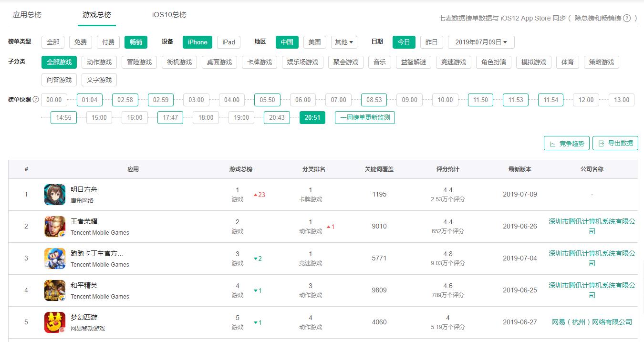
Task: Open the 明日方舟 app icon
Action: point(55,195)
